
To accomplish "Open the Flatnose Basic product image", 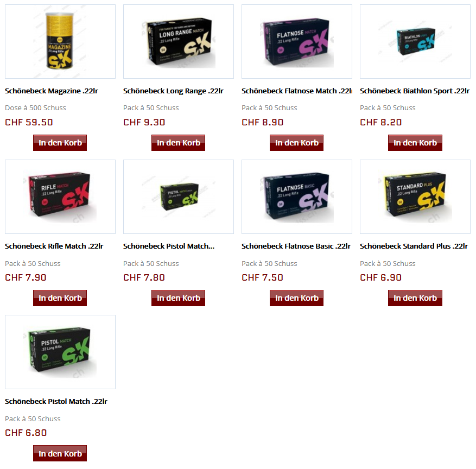I will 297,197.
